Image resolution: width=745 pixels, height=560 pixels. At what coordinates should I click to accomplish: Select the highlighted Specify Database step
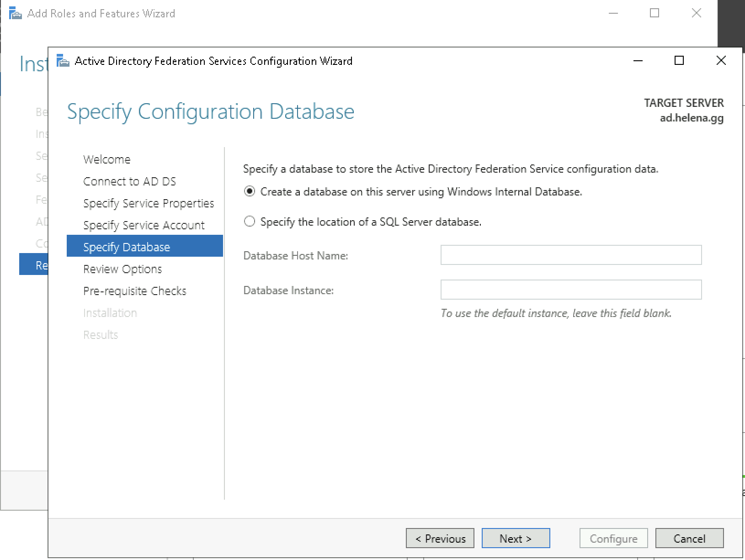tap(127, 247)
